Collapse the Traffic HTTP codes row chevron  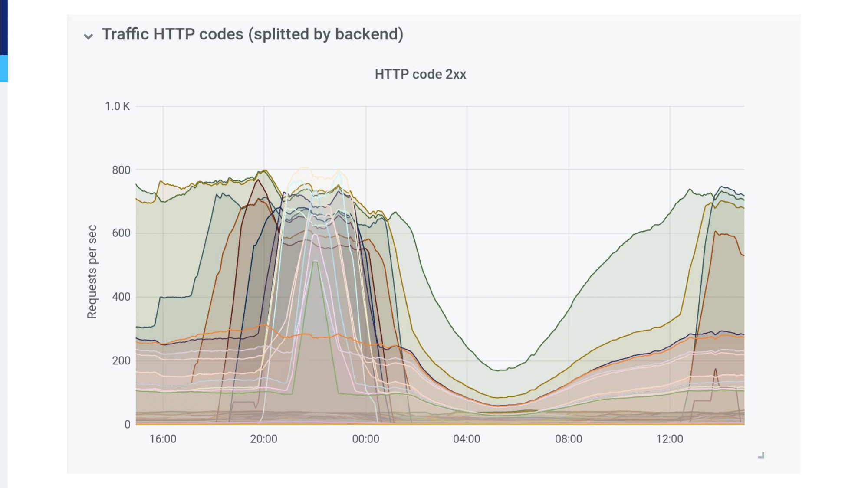tap(88, 36)
